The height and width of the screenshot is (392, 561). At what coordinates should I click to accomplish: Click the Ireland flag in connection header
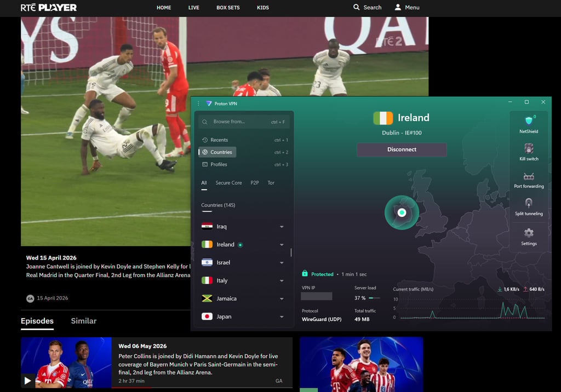click(x=383, y=118)
